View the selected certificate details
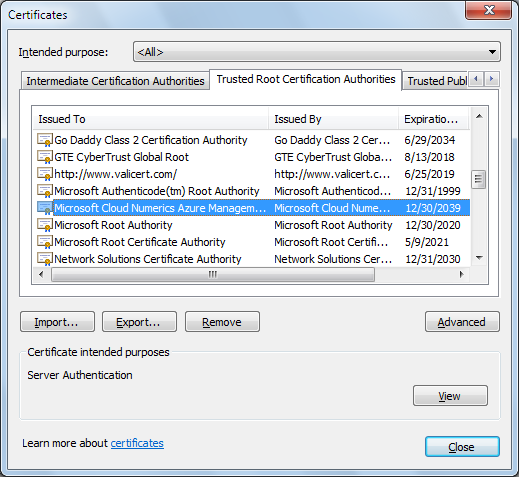The image size is (519, 477). pyautogui.click(x=450, y=396)
